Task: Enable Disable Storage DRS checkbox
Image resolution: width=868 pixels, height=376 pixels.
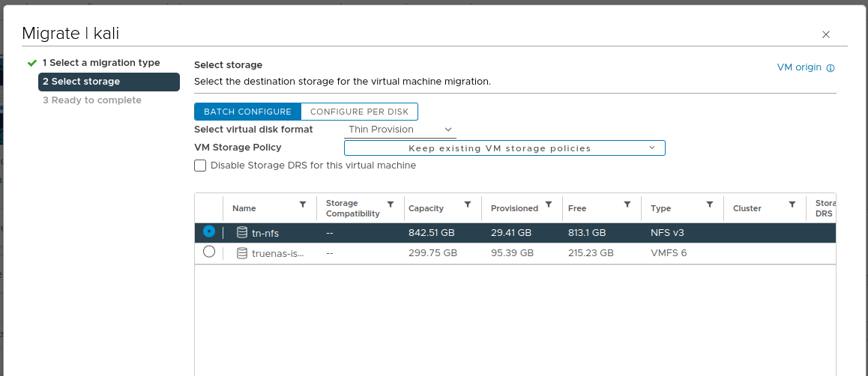Action: tap(200, 166)
